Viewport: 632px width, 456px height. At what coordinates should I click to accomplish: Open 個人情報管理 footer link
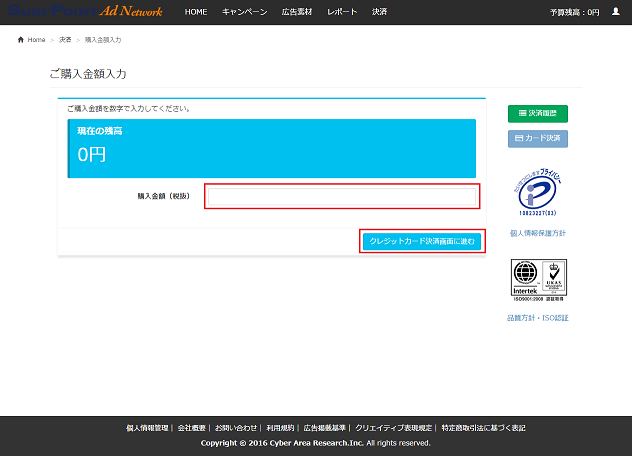click(147, 428)
